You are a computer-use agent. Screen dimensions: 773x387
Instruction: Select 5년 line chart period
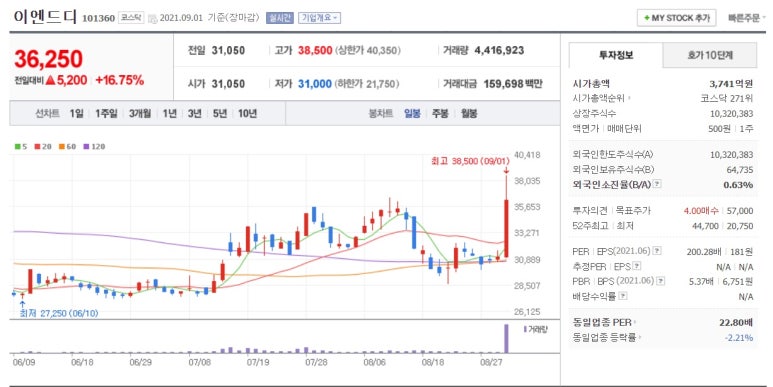[x=220, y=113]
